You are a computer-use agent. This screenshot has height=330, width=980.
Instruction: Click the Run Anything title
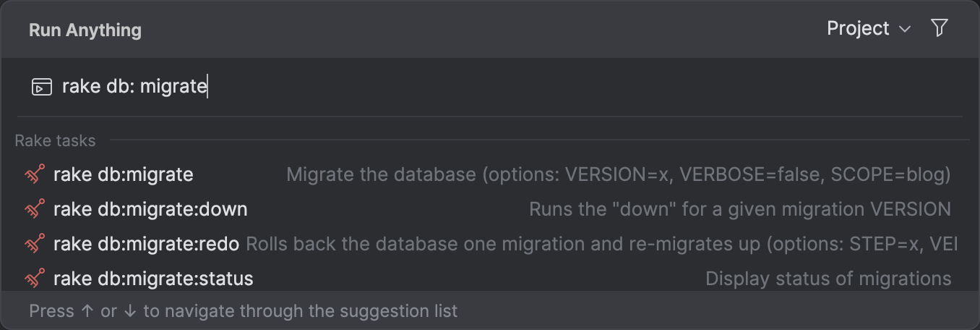[x=85, y=30]
